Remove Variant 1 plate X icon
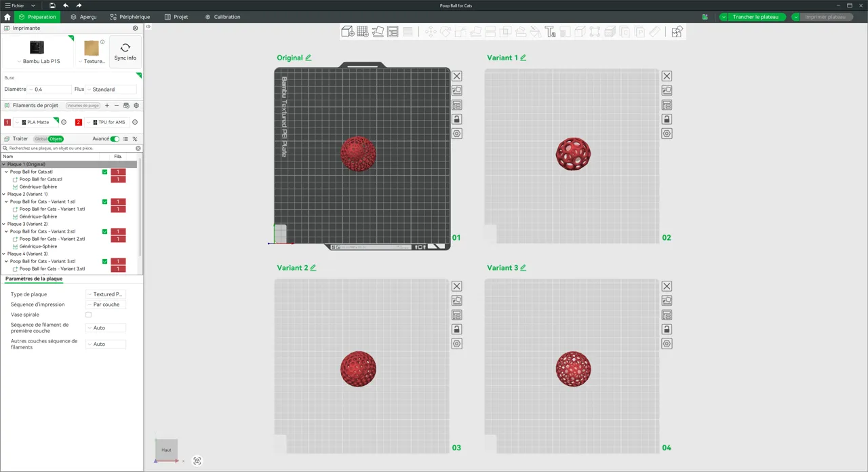Screen dimensions: 868x472 tap(667, 76)
